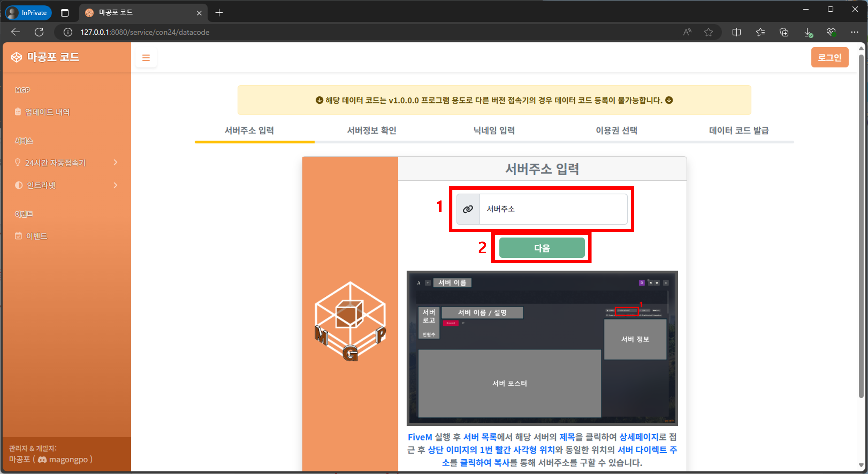Viewport: 868px width, 474px height.
Task: Click the hamburger menu toggle icon
Action: pyautogui.click(x=146, y=58)
